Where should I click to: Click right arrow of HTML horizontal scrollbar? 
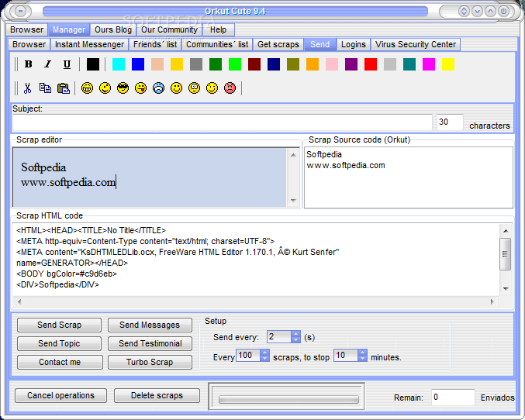tap(492, 301)
